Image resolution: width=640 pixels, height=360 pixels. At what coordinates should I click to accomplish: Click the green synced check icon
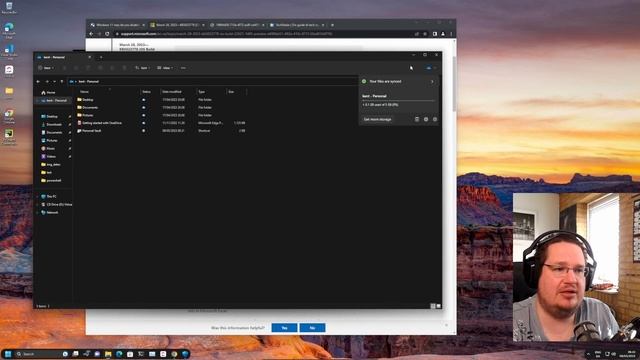pyautogui.click(x=364, y=82)
